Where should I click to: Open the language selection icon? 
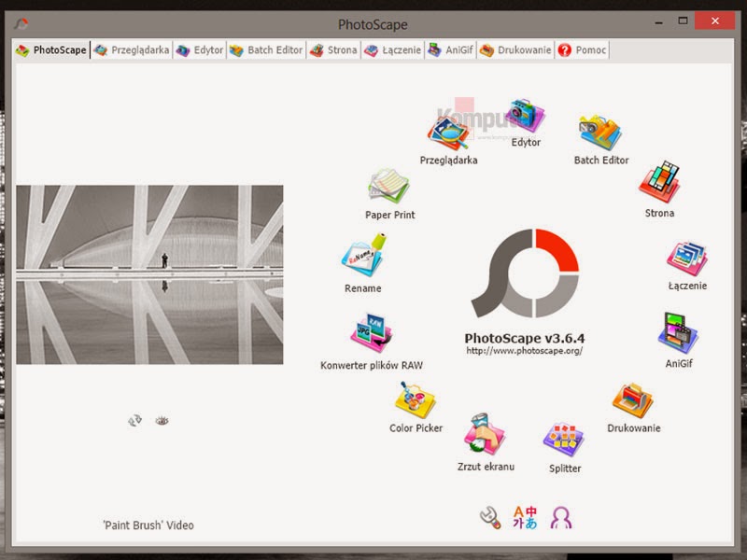tap(525, 518)
